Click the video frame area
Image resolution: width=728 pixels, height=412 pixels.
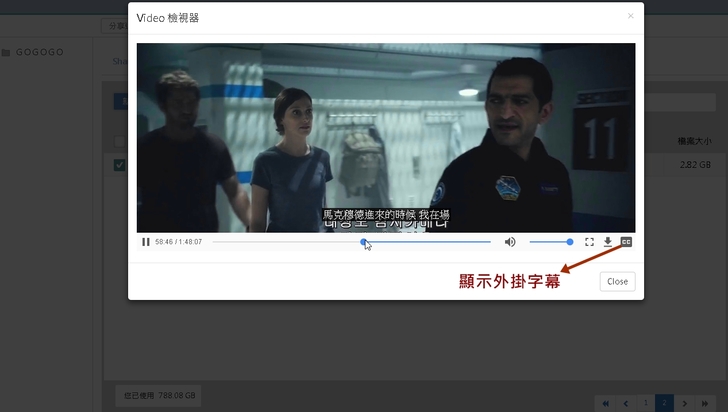[x=386, y=138]
